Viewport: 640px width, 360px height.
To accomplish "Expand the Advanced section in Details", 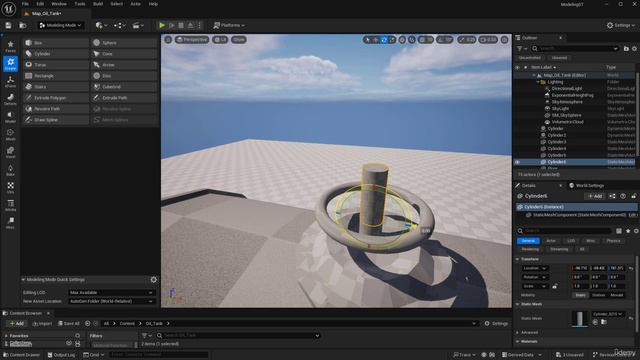I will click(x=518, y=333).
